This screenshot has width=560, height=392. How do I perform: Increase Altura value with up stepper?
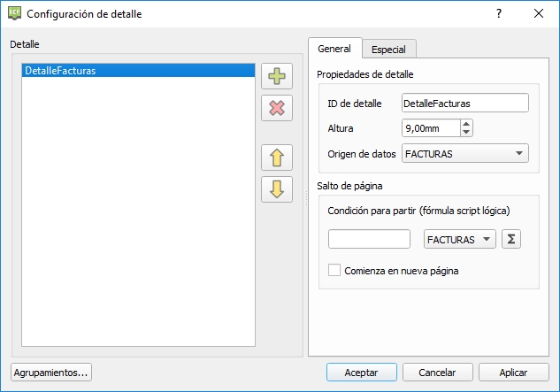[x=466, y=124]
